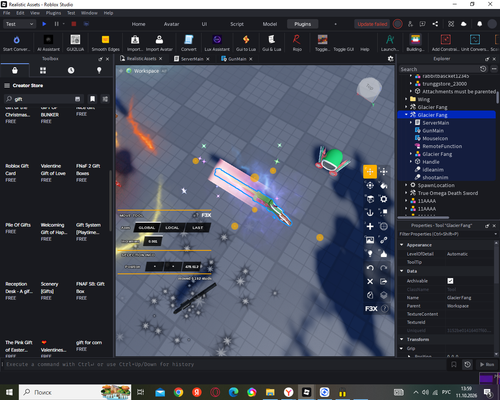Expand the Transform properties section
Image resolution: width=500 pixels, height=400 pixels.
pos(402,339)
